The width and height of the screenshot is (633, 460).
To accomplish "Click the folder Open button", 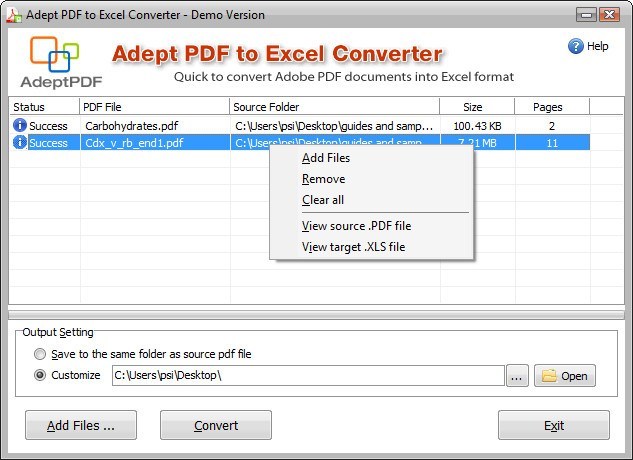I will 564,376.
